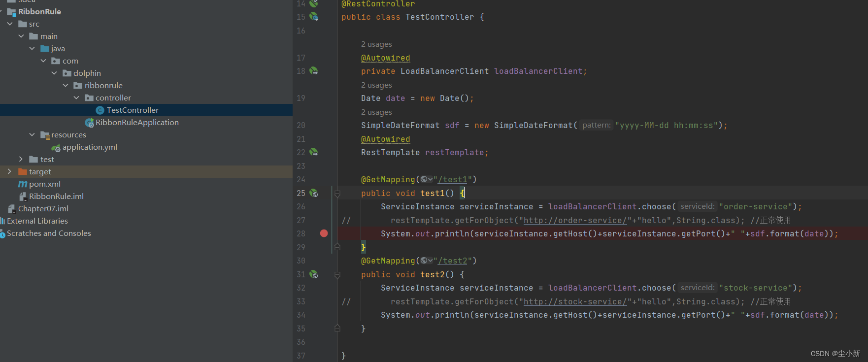Image resolution: width=868 pixels, height=362 pixels.
Task: Click the autowired gutter icon on line 18
Action: pos(314,71)
